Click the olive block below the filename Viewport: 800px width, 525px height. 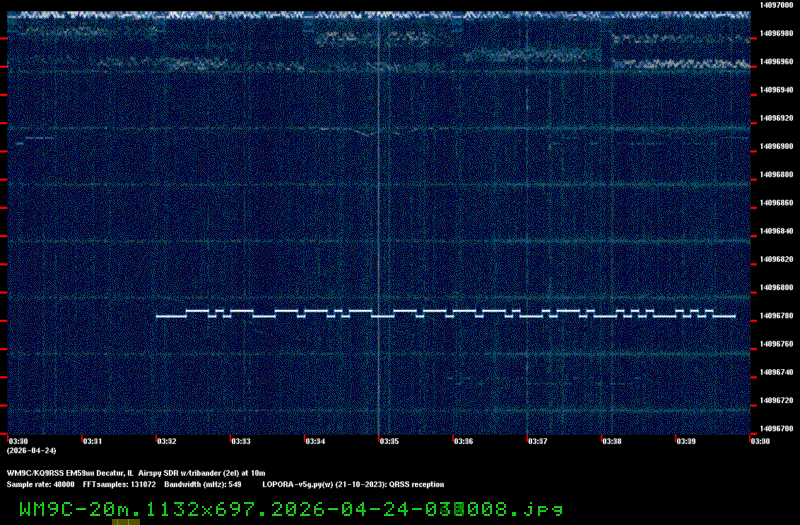click(x=126, y=521)
